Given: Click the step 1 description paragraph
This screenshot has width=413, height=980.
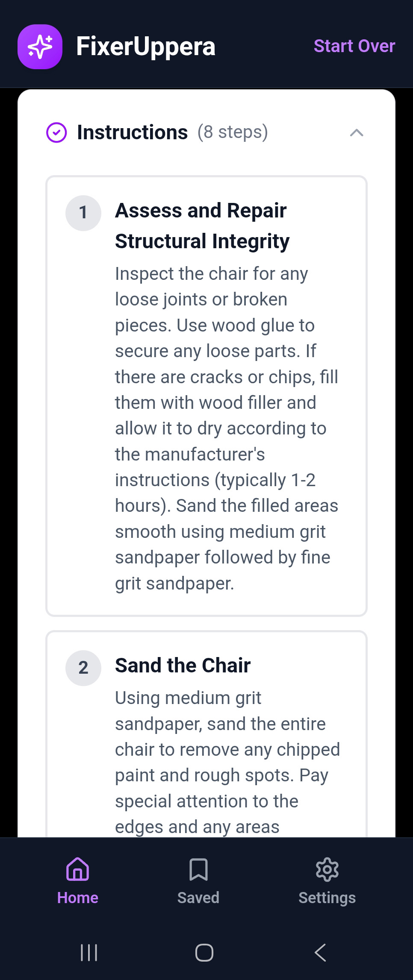Looking at the screenshot, I should (x=227, y=428).
